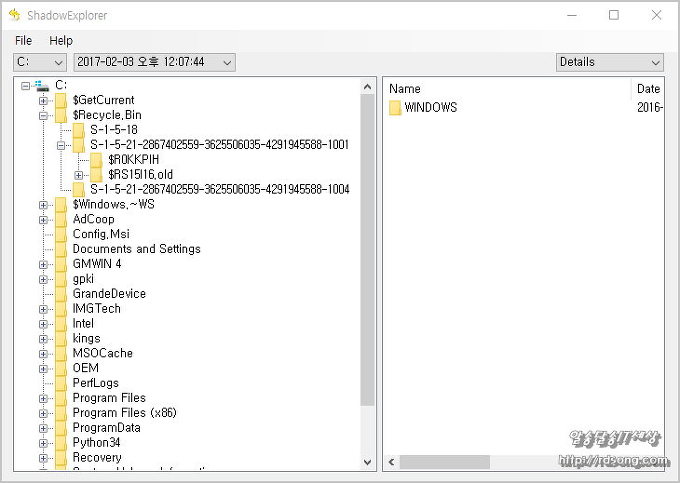Screen dimensions: 680x483
Task: Click the C: drive icon in tree
Action: coord(41,86)
